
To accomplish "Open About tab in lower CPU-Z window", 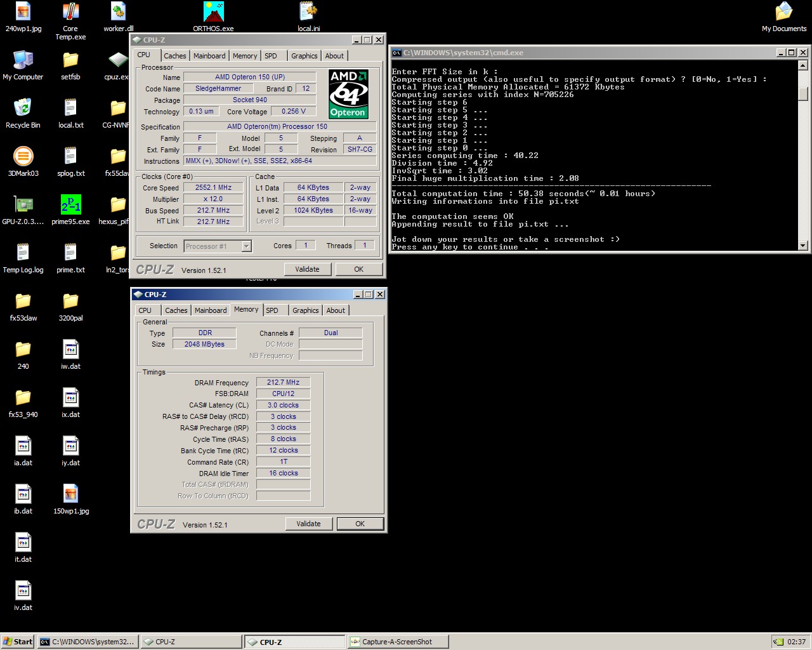I will point(336,310).
